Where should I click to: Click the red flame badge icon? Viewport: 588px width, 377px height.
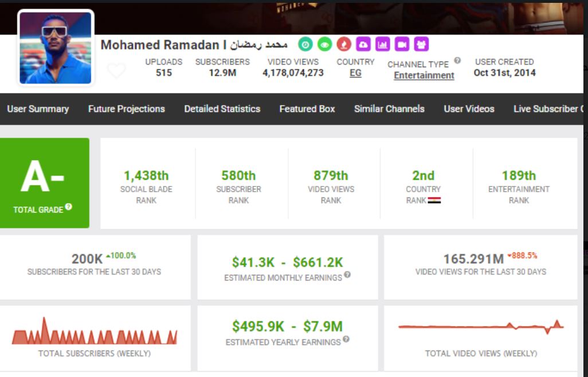(x=344, y=44)
